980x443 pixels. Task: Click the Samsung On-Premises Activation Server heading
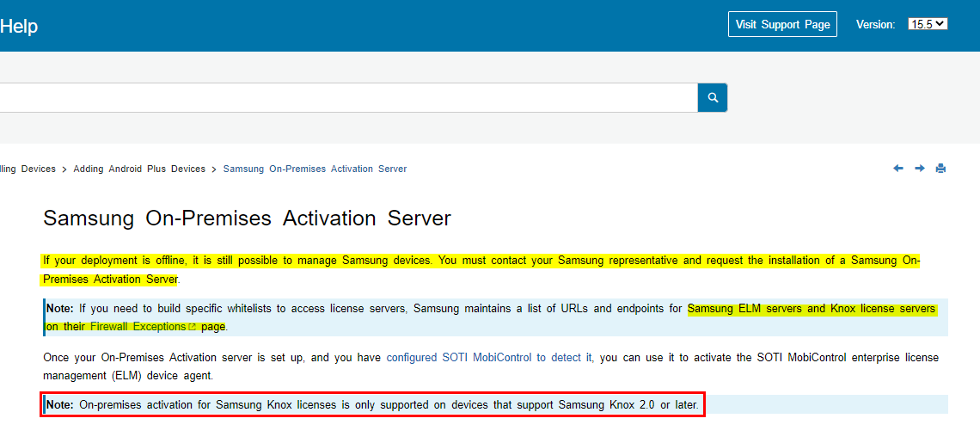(247, 218)
